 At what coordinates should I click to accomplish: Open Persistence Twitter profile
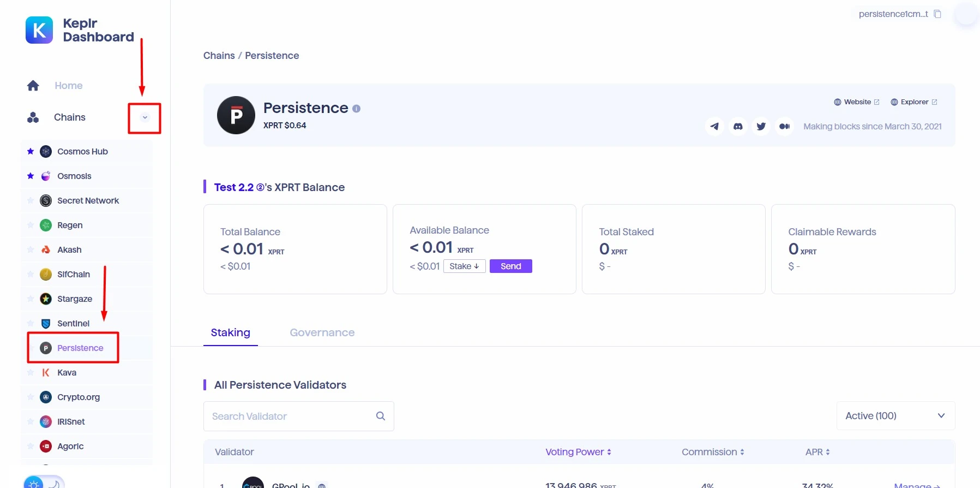point(761,126)
